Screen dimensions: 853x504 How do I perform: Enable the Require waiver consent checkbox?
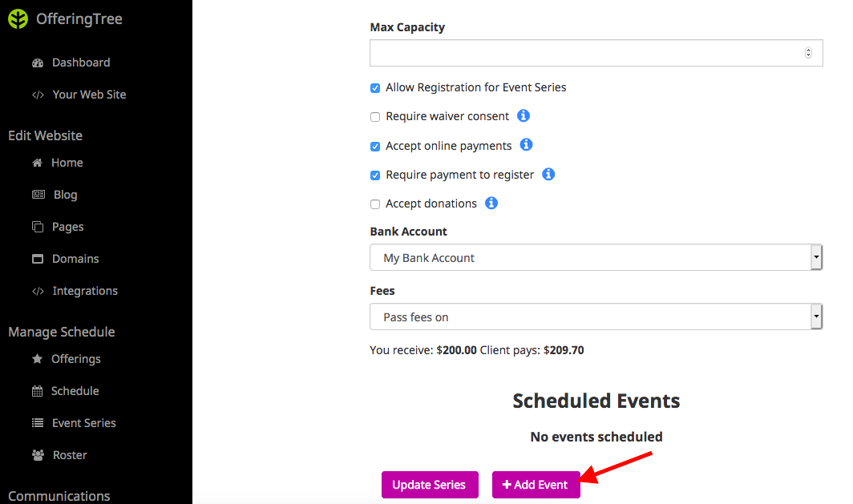coord(375,117)
